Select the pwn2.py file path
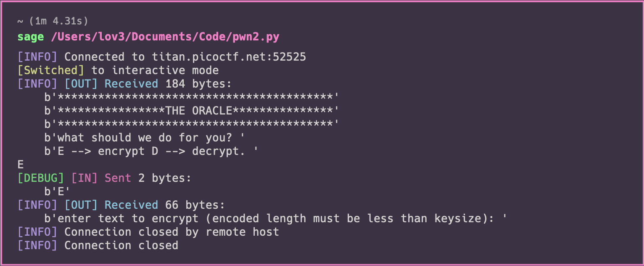644x266 pixels. click(165, 37)
